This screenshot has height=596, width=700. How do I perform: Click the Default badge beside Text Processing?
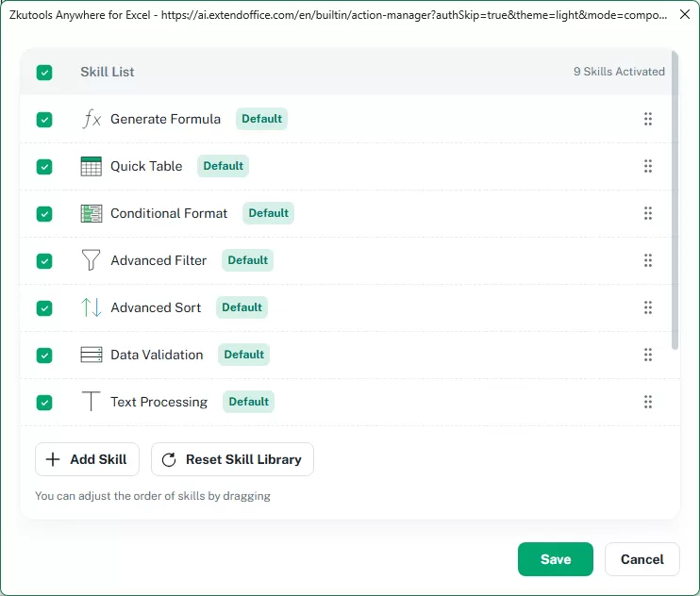(249, 402)
